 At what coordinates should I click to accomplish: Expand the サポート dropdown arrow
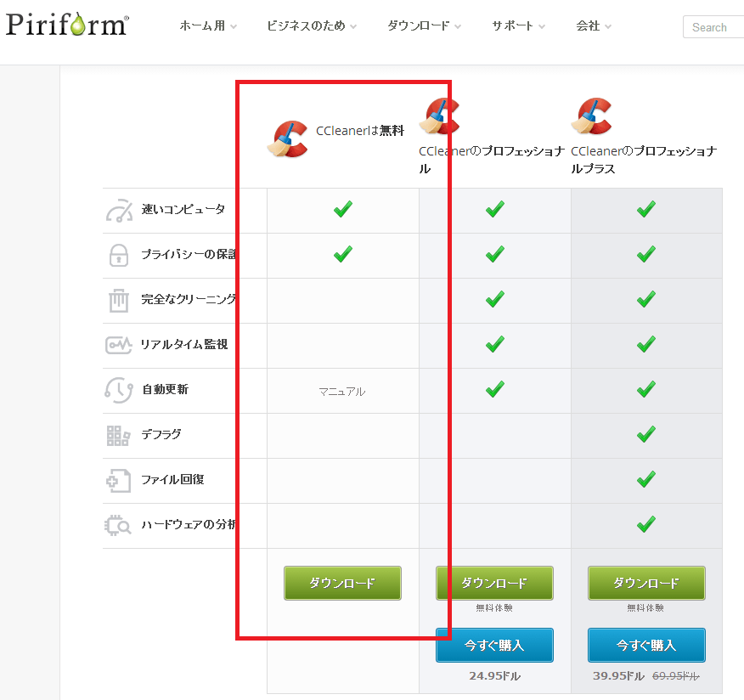(542, 27)
